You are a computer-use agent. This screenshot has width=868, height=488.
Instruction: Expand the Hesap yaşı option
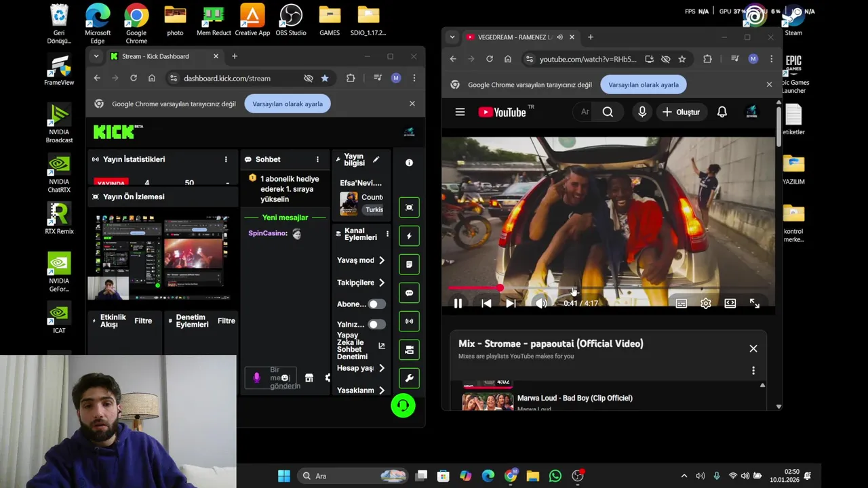[361, 368]
